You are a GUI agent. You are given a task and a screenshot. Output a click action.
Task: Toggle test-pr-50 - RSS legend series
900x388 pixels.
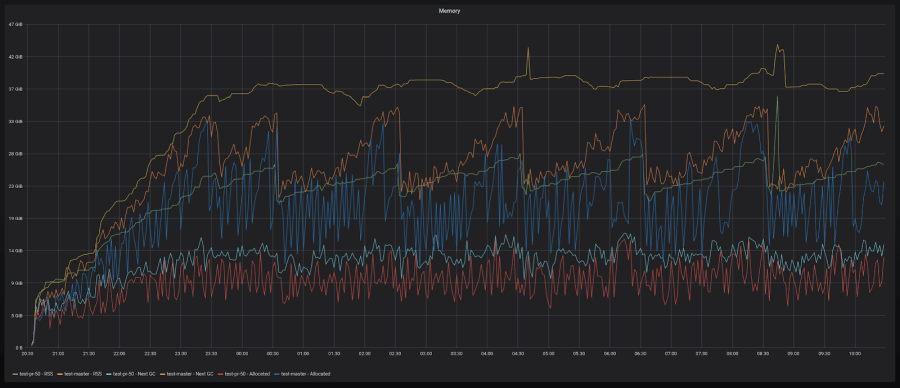coord(36,374)
